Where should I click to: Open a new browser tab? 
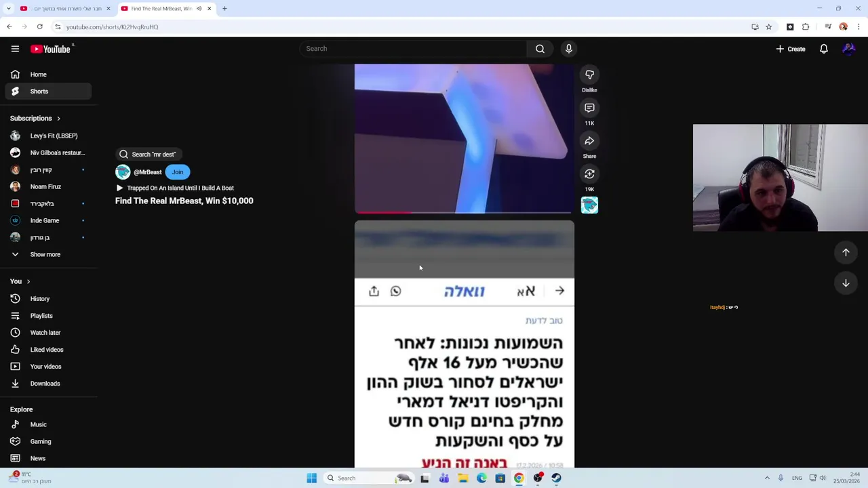[x=224, y=9]
